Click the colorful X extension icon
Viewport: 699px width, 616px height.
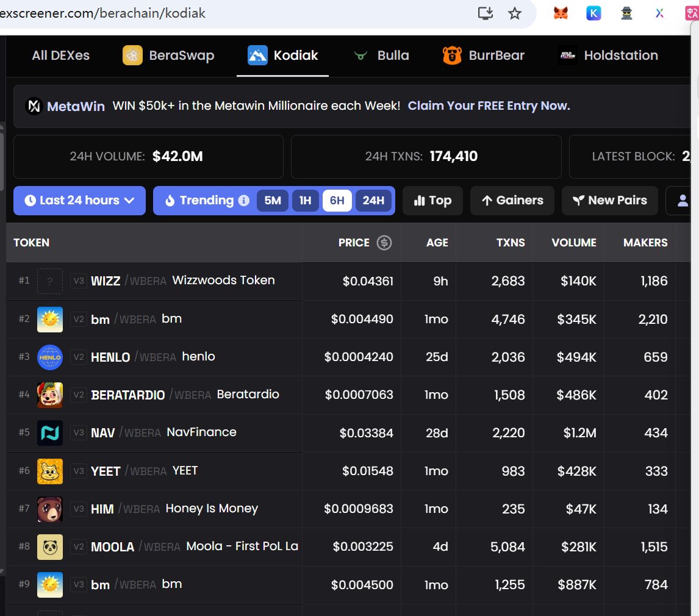point(659,13)
